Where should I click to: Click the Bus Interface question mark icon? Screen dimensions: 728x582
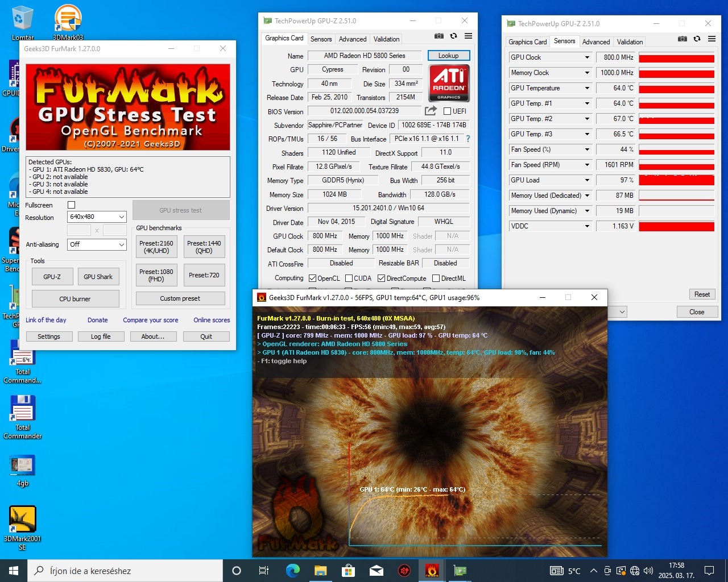tap(468, 139)
